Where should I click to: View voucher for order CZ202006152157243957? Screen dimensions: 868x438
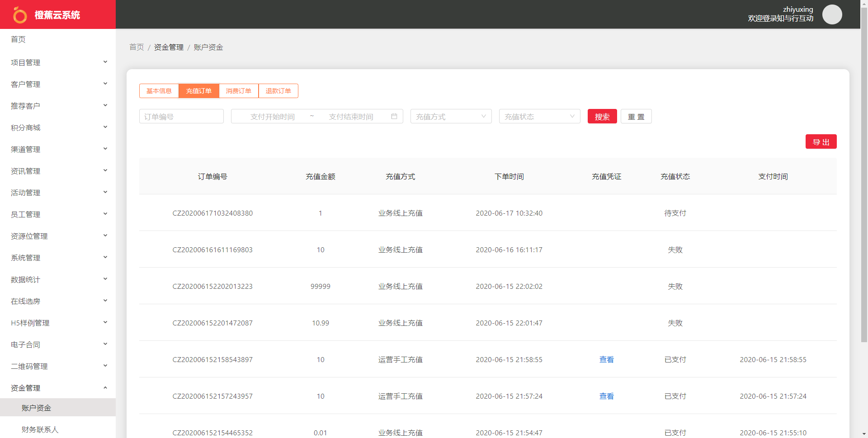pos(606,396)
